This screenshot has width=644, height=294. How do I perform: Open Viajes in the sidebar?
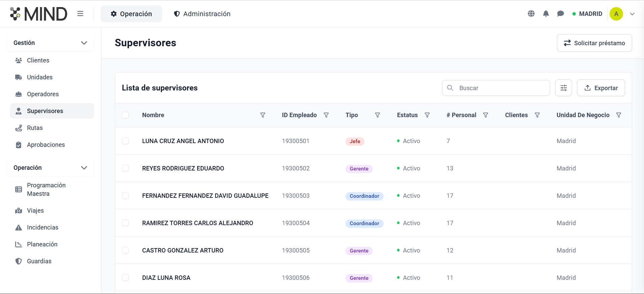point(52,211)
